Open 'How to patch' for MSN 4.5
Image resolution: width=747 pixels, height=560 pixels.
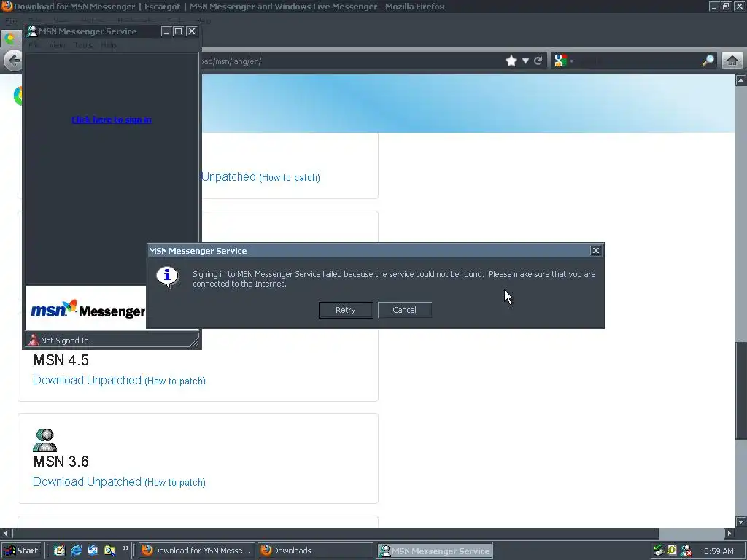pyautogui.click(x=175, y=381)
